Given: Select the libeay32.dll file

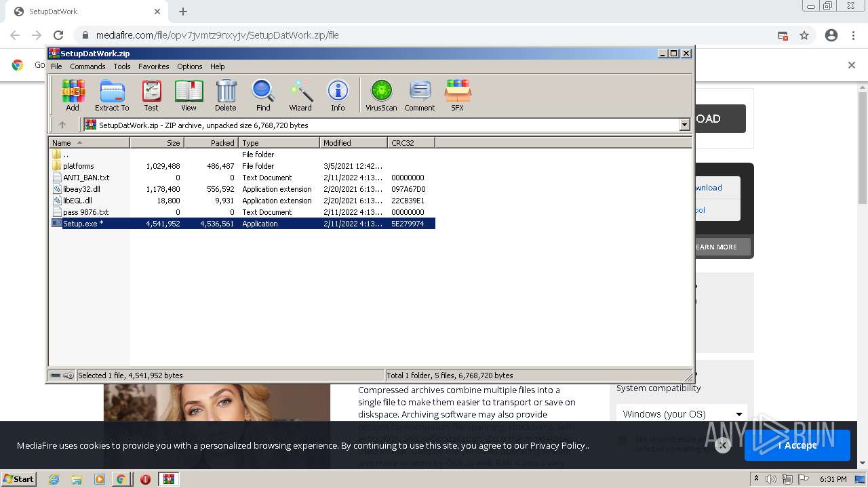Looking at the screenshot, I should coord(242,189).
